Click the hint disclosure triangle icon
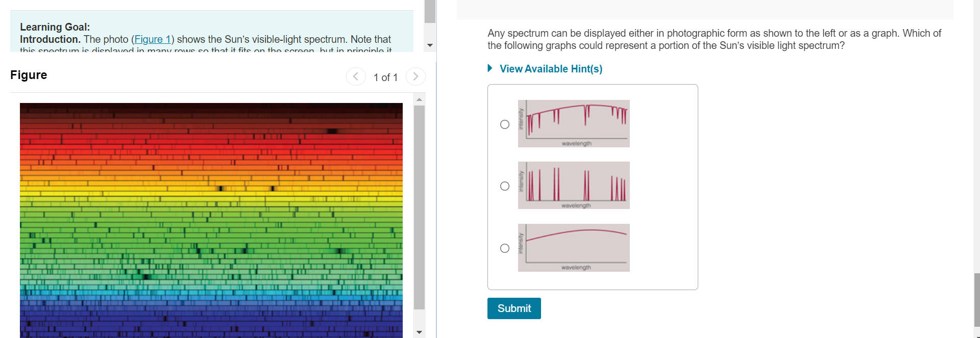 click(490, 68)
